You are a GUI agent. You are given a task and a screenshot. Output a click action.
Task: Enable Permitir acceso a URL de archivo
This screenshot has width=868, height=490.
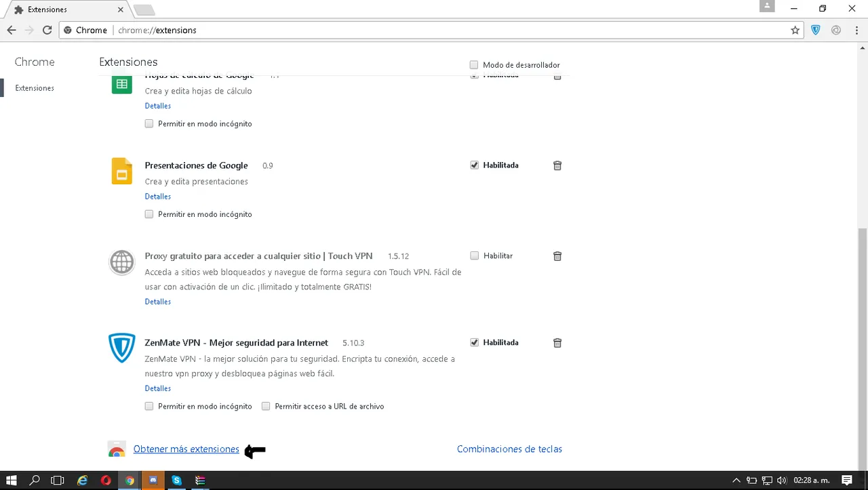[266, 407]
